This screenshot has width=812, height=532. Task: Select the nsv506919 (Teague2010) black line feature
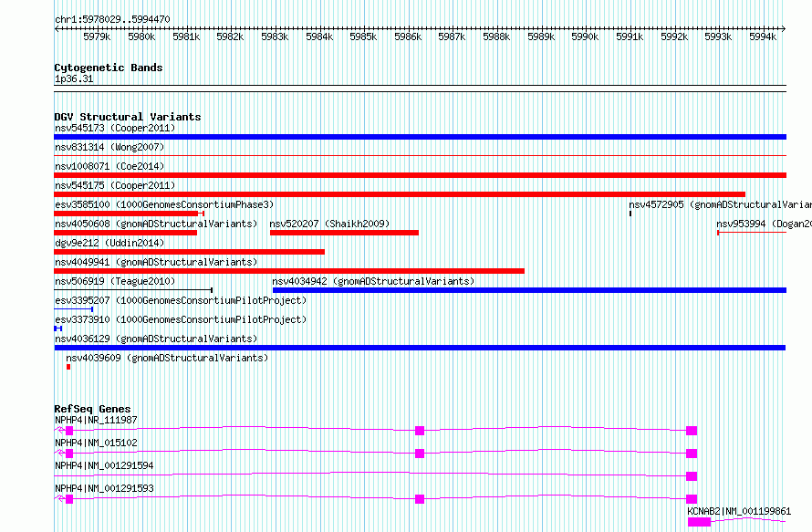(133, 290)
